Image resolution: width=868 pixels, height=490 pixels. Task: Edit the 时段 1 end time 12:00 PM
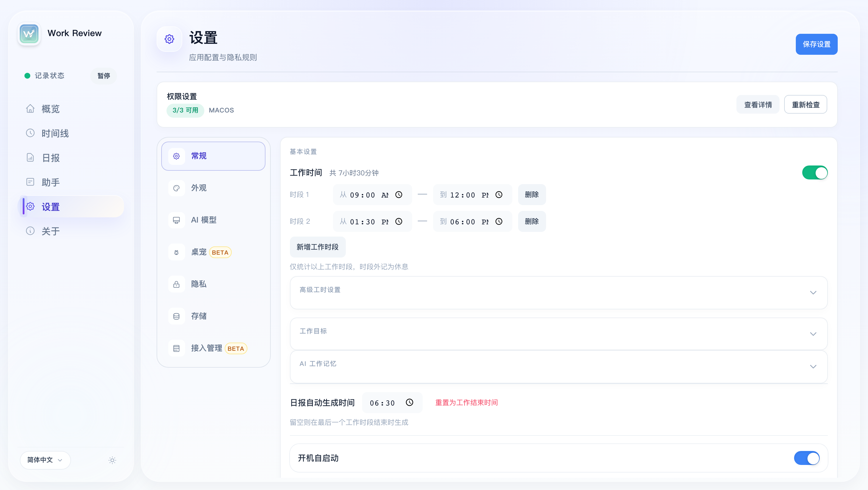tap(472, 195)
